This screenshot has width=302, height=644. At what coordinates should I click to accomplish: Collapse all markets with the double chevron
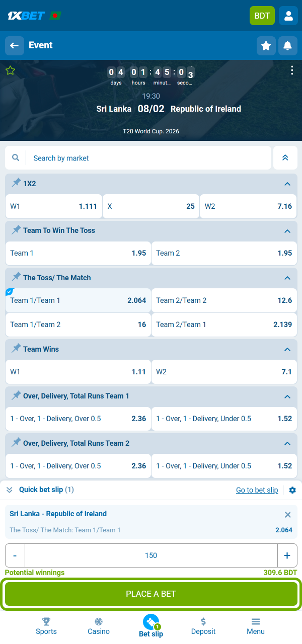click(285, 157)
